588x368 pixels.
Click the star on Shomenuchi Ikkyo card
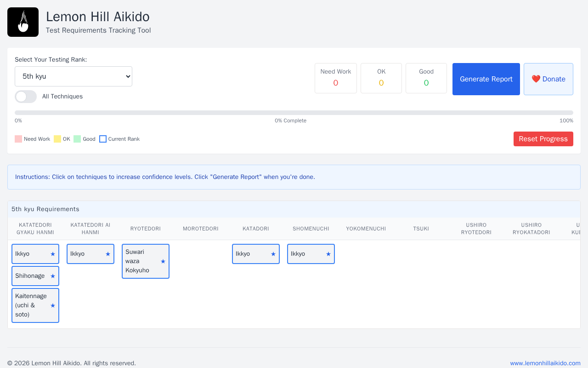coord(328,254)
